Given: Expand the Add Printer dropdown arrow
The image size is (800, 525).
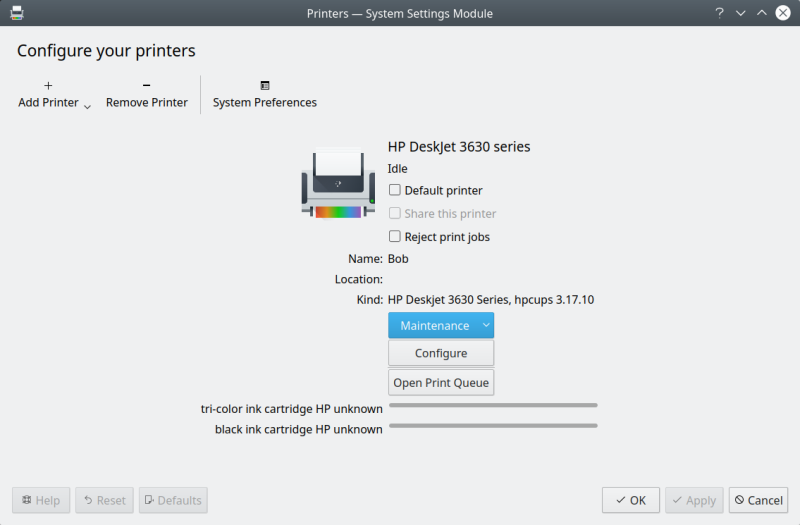Looking at the screenshot, I should (x=87, y=106).
